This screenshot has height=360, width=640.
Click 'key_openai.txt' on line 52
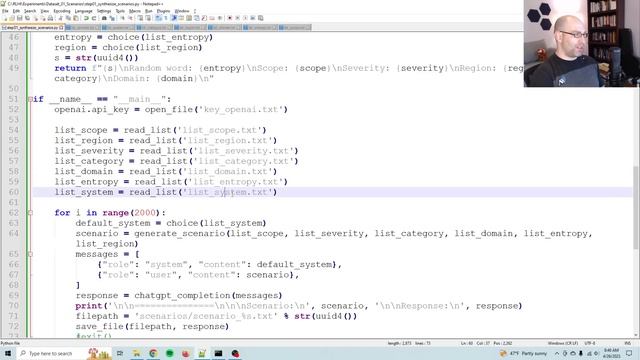tap(241, 109)
